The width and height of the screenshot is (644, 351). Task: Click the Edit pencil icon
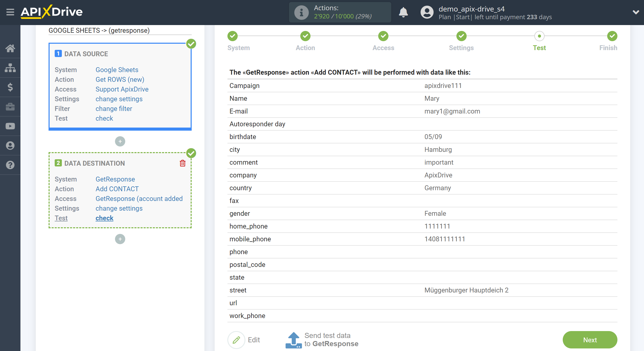[236, 340]
